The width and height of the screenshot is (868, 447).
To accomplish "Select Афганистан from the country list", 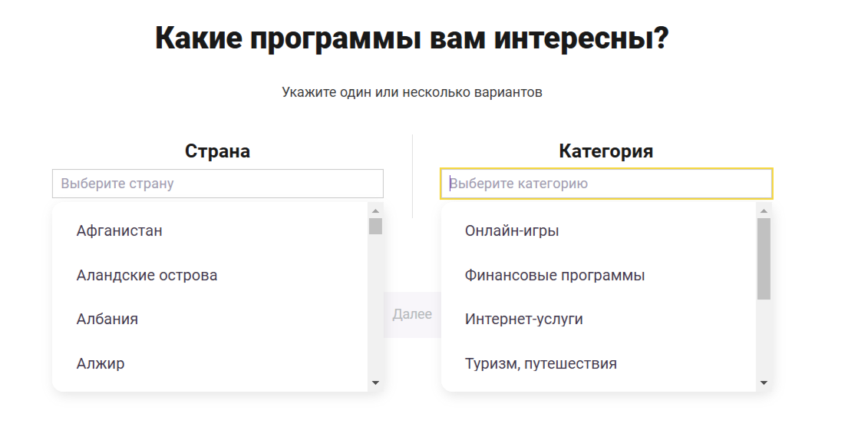I will pyautogui.click(x=120, y=230).
